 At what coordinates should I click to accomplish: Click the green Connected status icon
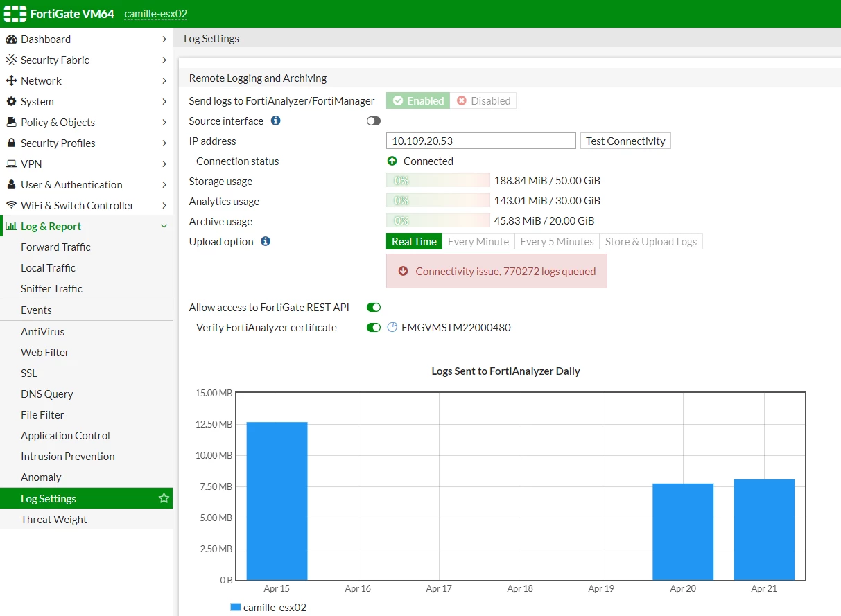(392, 161)
